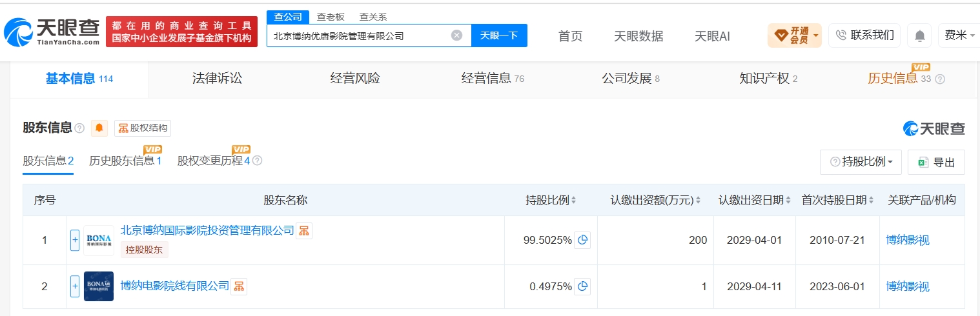The width and height of the screenshot is (980, 316).
Task: Click 导出 export button
Action: point(936,162)
